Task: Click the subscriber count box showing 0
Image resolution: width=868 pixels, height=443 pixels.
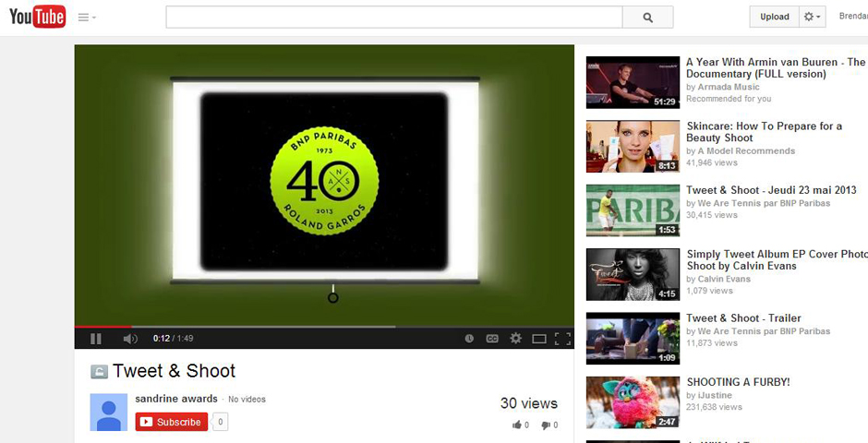Action: click(221, 422)
